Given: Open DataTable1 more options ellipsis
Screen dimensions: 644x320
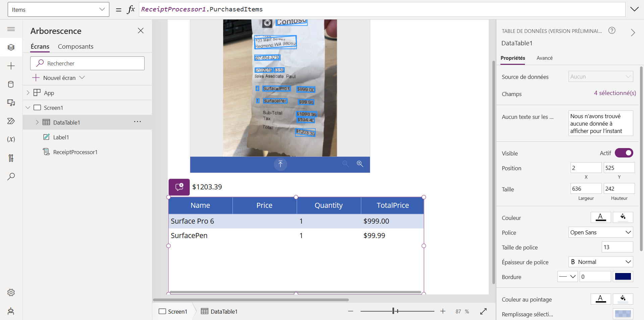Looking at the screenshot, I should 138,122.
